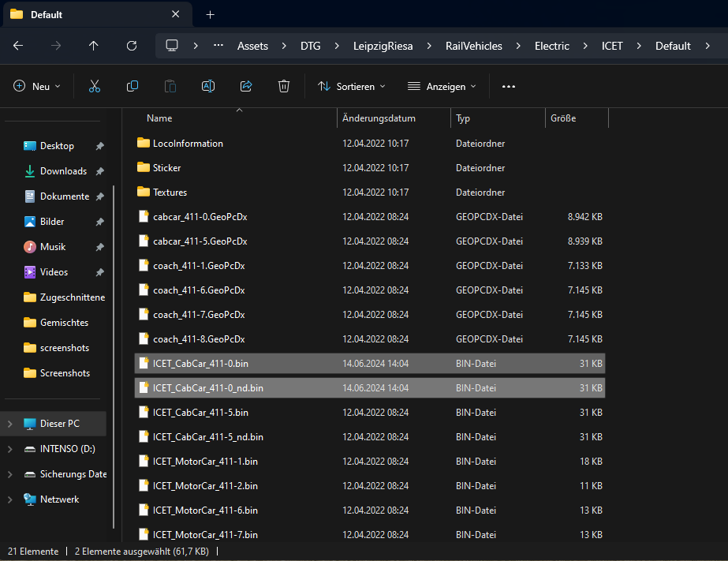Sort by the Änderungsdatum column header
The width and height of the screenshot is (728, 561).
coord(379,118)
